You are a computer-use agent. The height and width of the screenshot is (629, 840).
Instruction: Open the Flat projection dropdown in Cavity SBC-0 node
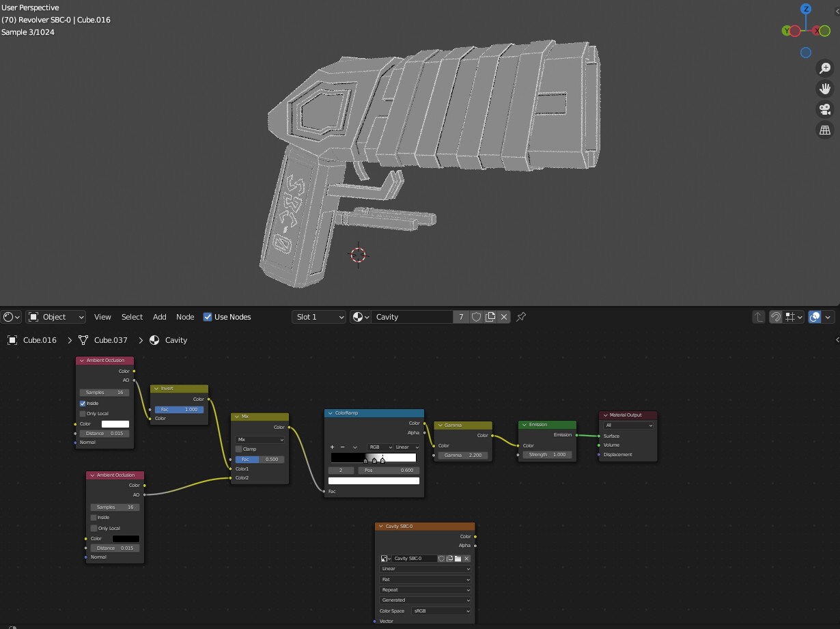pos(425,579)
